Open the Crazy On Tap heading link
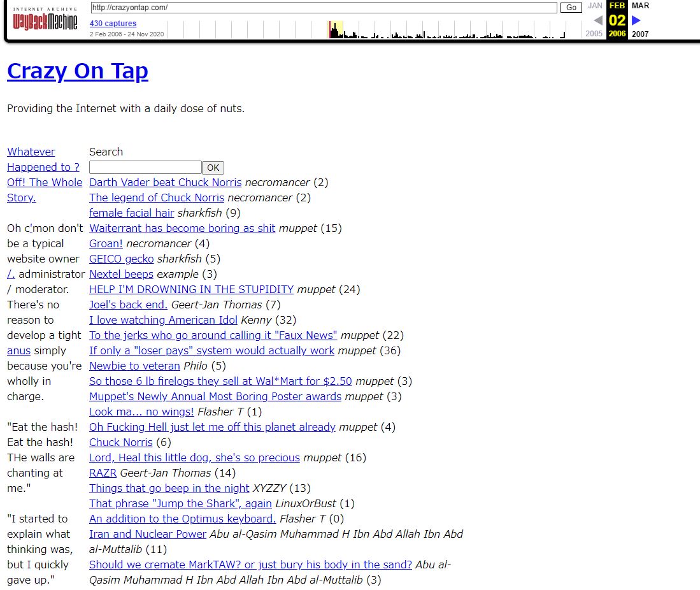The width and height of the screenshot is (700, 590). (77, 71)
